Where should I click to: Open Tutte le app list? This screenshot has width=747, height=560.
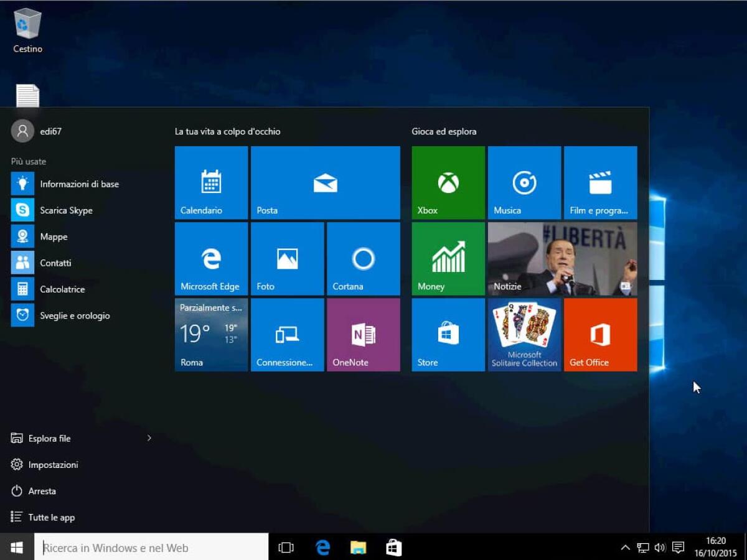coord(51,517)
